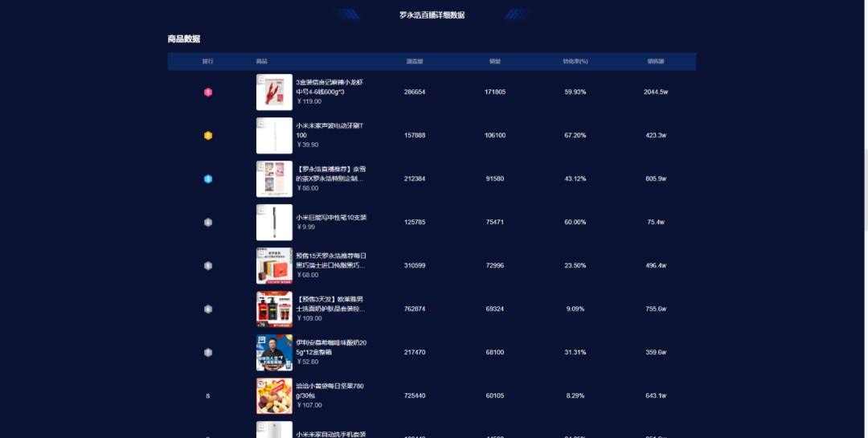Click the 商品数据 section heading
The image size is (868, 438).
click(184, 39)
